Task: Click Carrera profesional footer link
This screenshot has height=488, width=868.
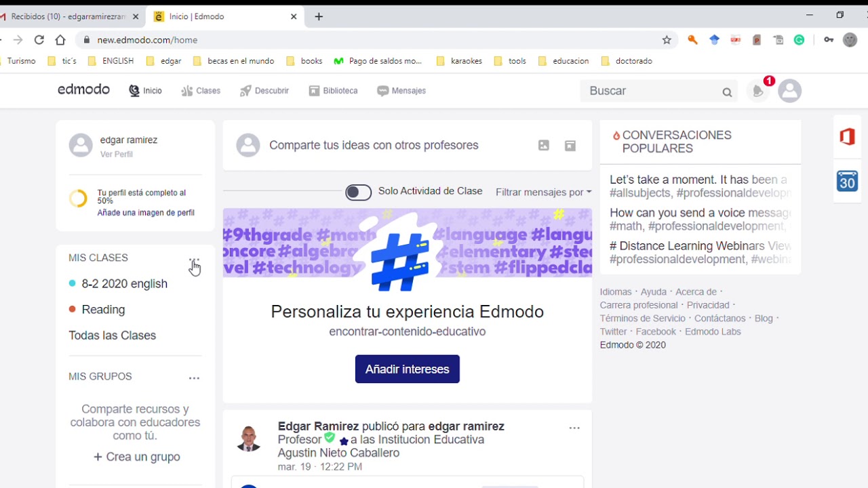Action: 639,306
